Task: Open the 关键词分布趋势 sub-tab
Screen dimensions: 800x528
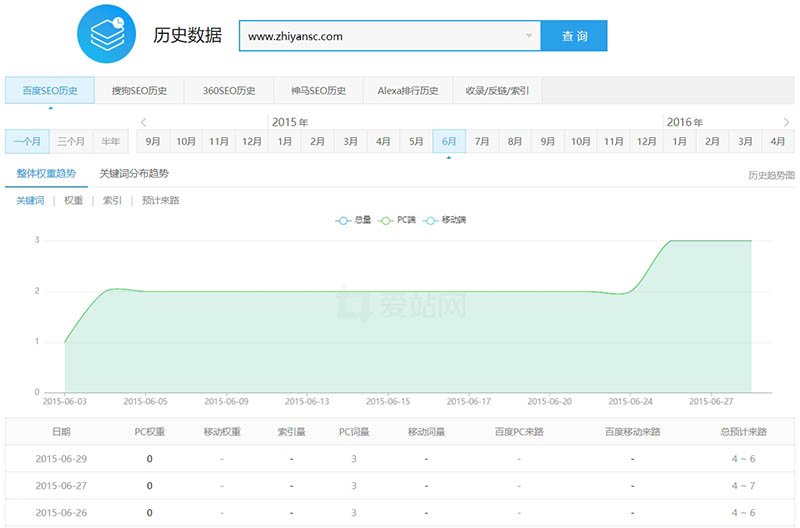Action: tap(134, 173)
